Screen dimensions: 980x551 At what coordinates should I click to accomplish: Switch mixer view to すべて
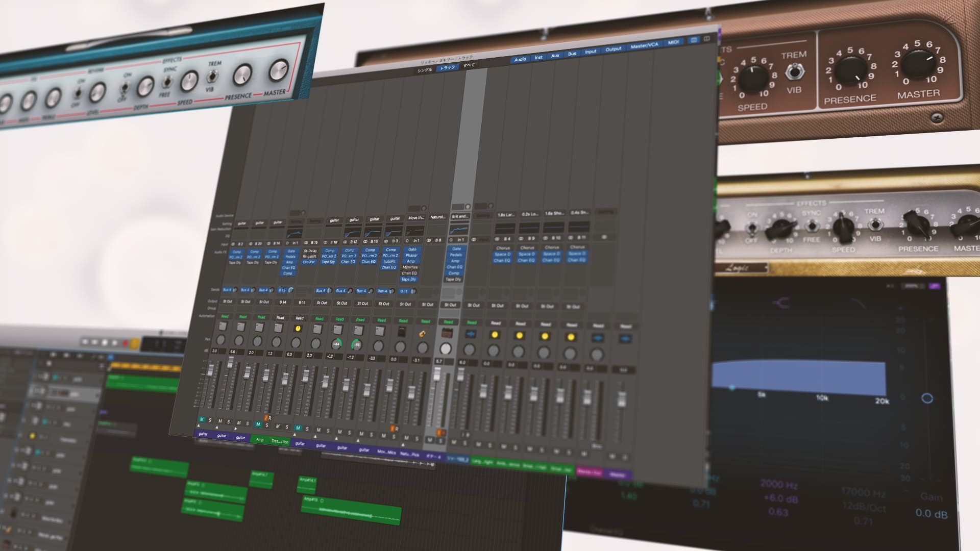point(469,65)
